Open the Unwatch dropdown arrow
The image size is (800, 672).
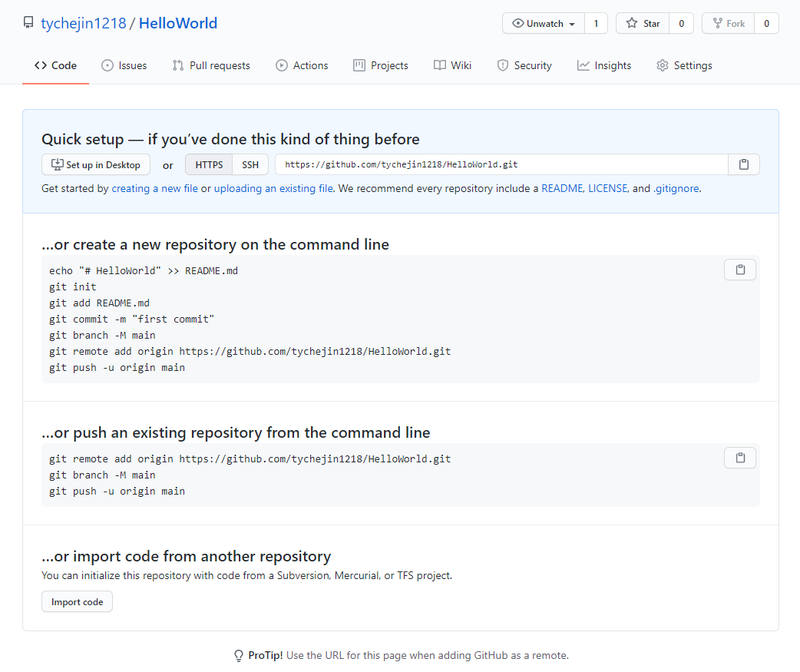[572, 24]
